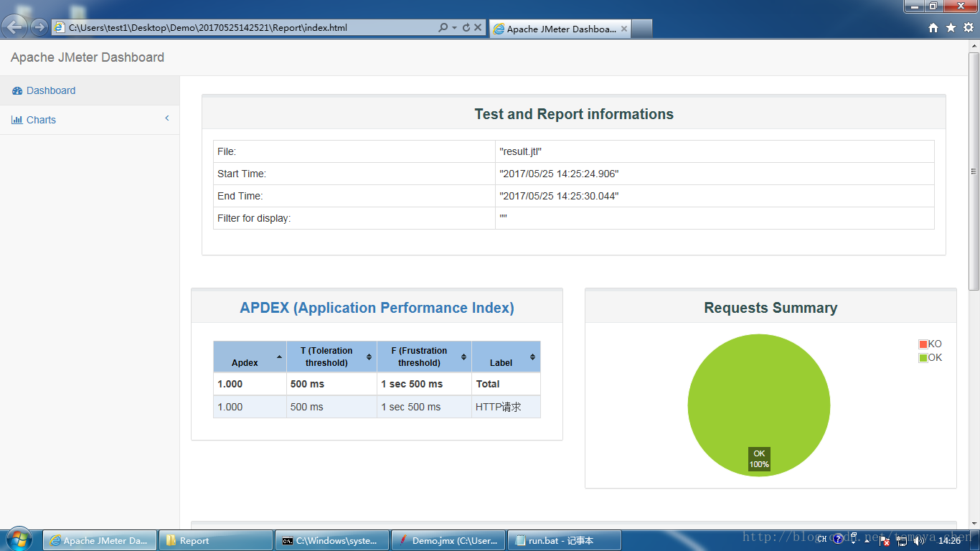The height and width of the screenshot is (551, 980).
Task: Click the Requests Summary panel heading
Action: point(771,308)
